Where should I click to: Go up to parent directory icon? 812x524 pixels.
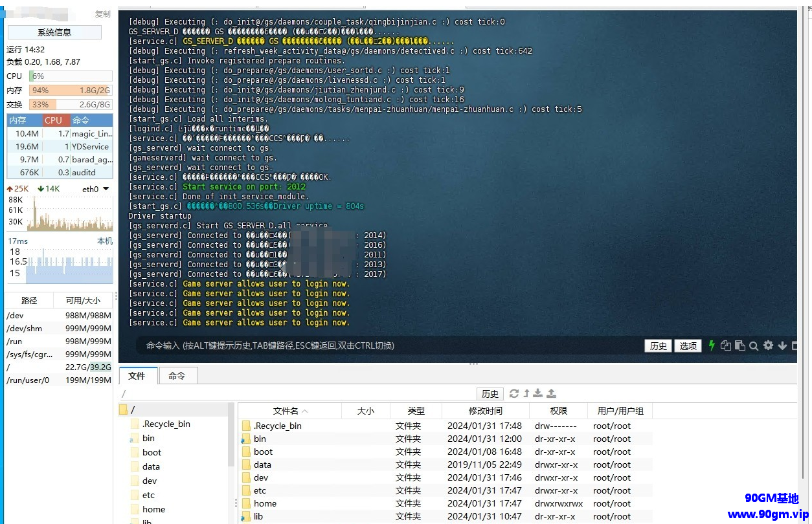tap(526, 393)
